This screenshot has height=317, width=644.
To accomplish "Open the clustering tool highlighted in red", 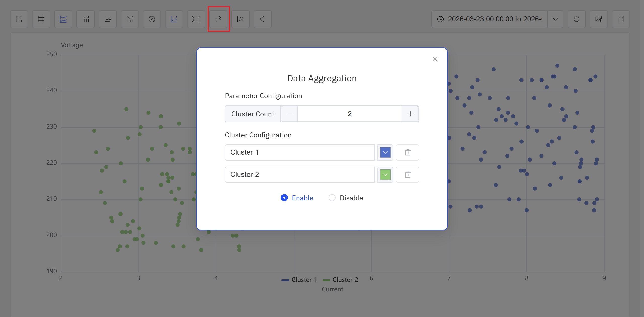I will click(218, 19).
